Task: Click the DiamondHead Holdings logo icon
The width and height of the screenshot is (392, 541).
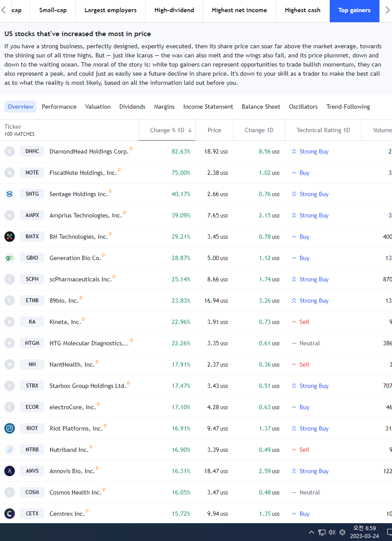Action: pos(10,151)
